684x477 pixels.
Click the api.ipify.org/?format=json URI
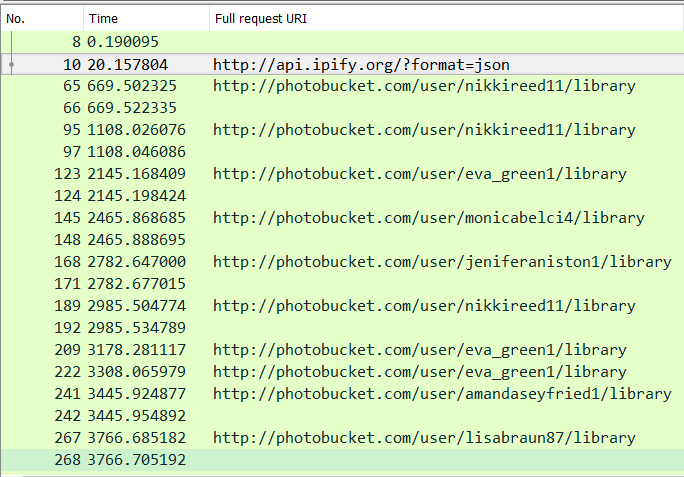[x=361, y=65]
